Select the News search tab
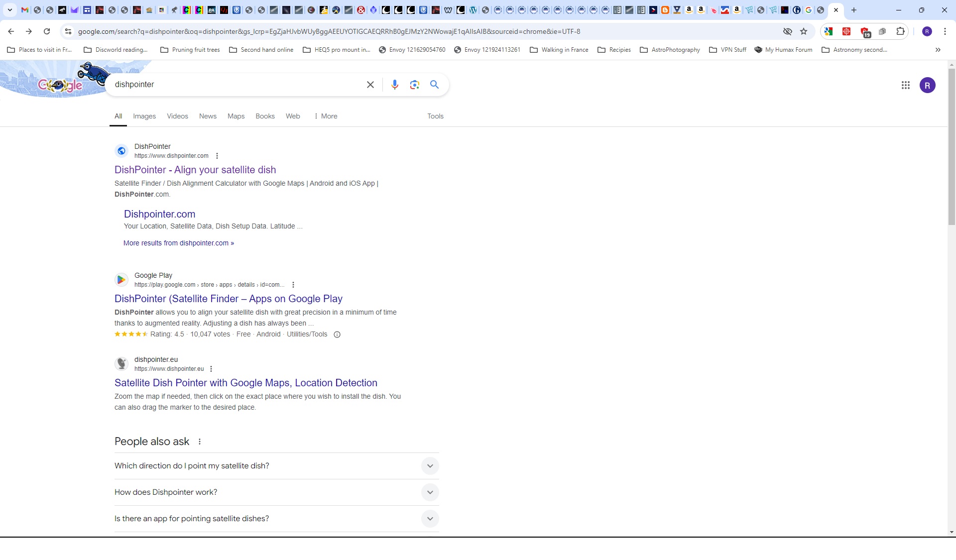The image size is (956, 560). tap(208, 116)
